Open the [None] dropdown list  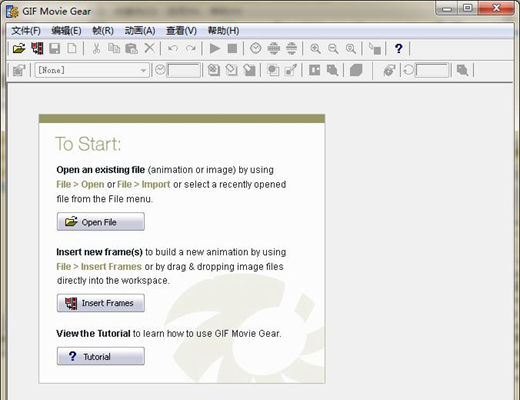click(x=92, y=70)
